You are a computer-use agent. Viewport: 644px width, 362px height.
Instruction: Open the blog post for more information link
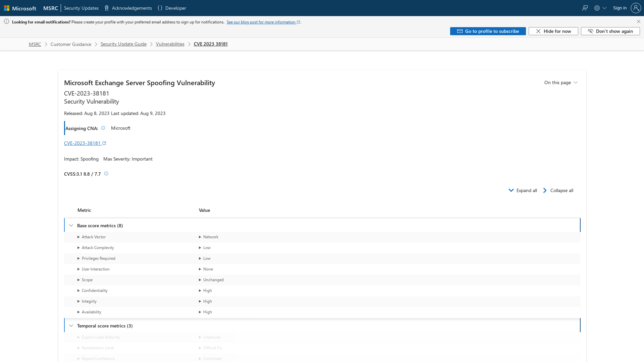click(x=263, y=22)
